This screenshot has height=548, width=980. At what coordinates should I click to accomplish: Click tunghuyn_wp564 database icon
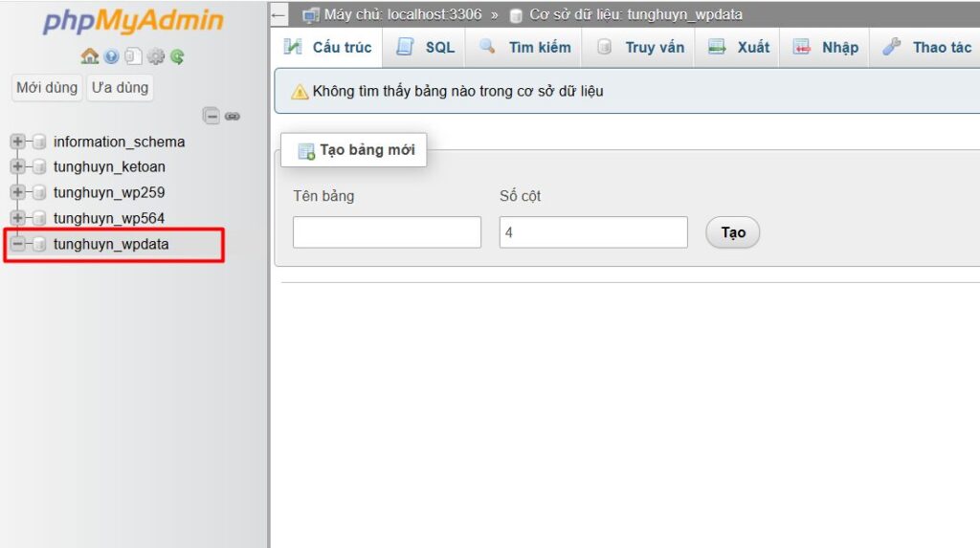tap(38, 218)
